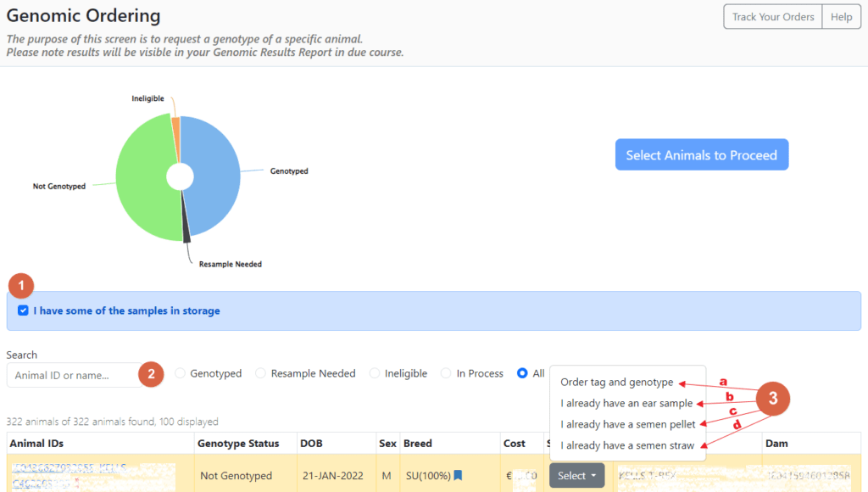This screenshot has width=868, height=492.
Task: Pick 'I already have a semen pellet'
Action: 627,424
